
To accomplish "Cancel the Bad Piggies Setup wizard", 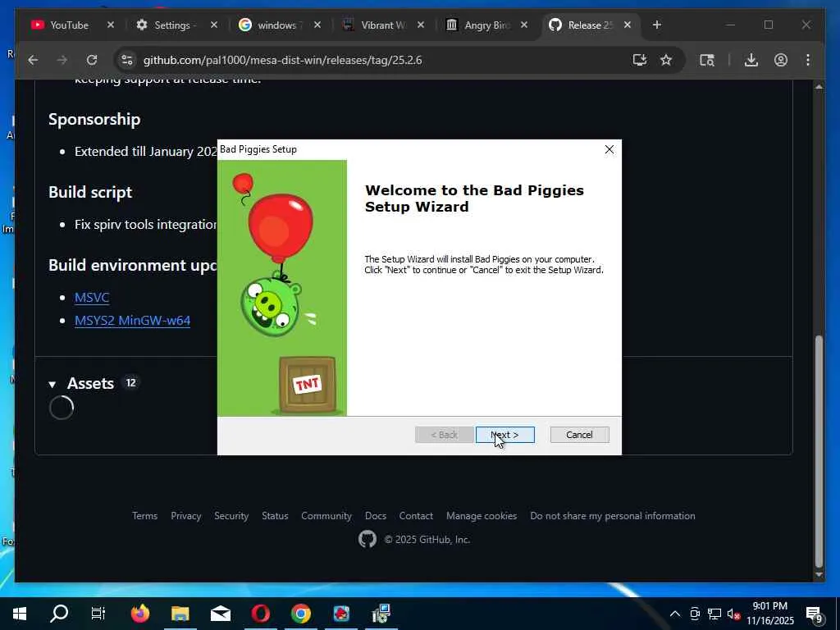I will (x=579, y=435).
